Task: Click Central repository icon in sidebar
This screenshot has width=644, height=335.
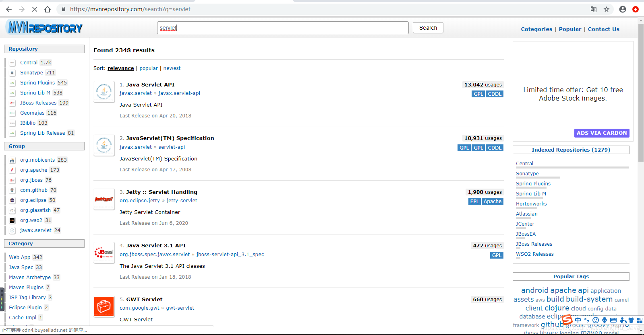Action: tap(12, 63)
